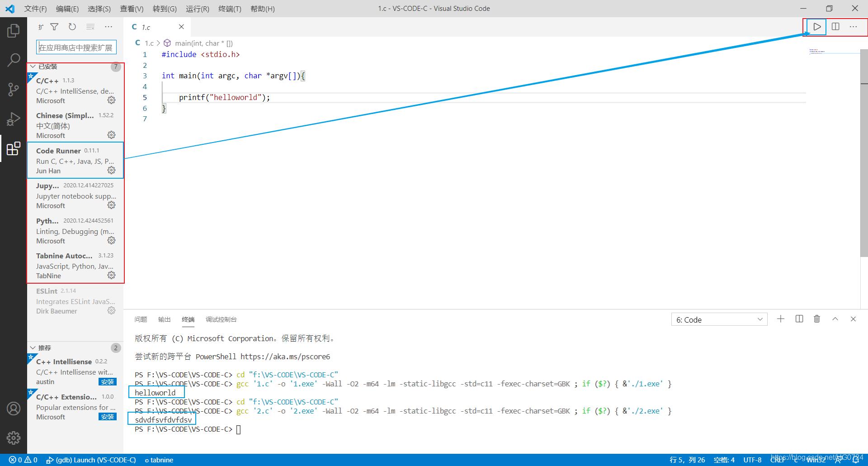Split the terminal panel
This screenshot has height=466, width=868.
799,319
